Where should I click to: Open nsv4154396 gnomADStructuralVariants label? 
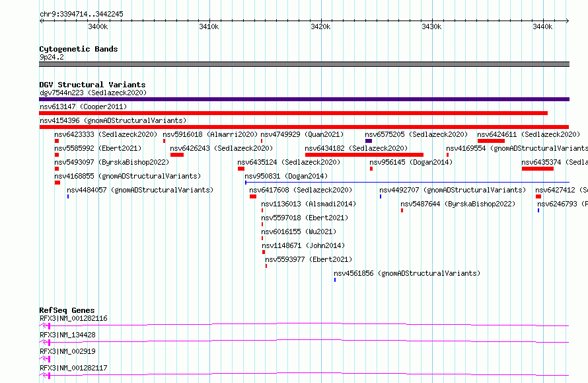(113, 120)
